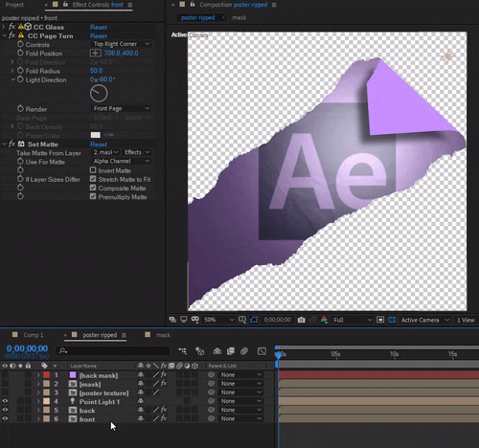
Task: Reset the Set Matte effect
Action: [99, 145]
